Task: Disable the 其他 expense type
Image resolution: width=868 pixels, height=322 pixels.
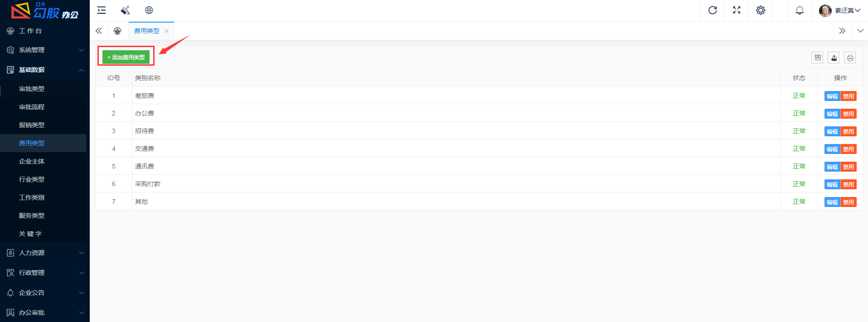Action: click(849, 202)
